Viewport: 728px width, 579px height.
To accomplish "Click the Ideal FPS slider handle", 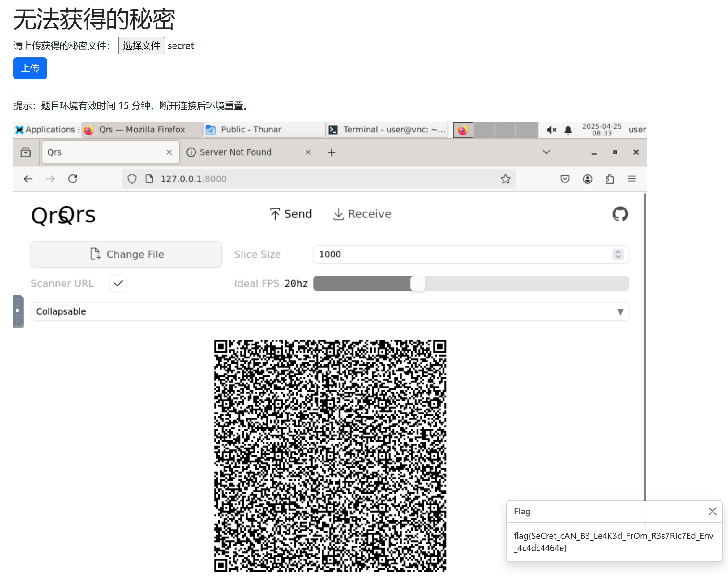I will [x=418, y=283].
